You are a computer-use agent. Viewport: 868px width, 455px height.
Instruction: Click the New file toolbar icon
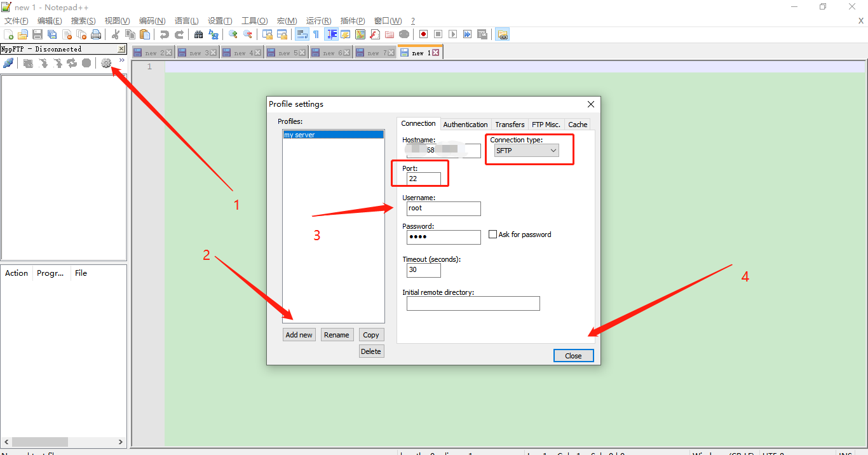[8, 34]
